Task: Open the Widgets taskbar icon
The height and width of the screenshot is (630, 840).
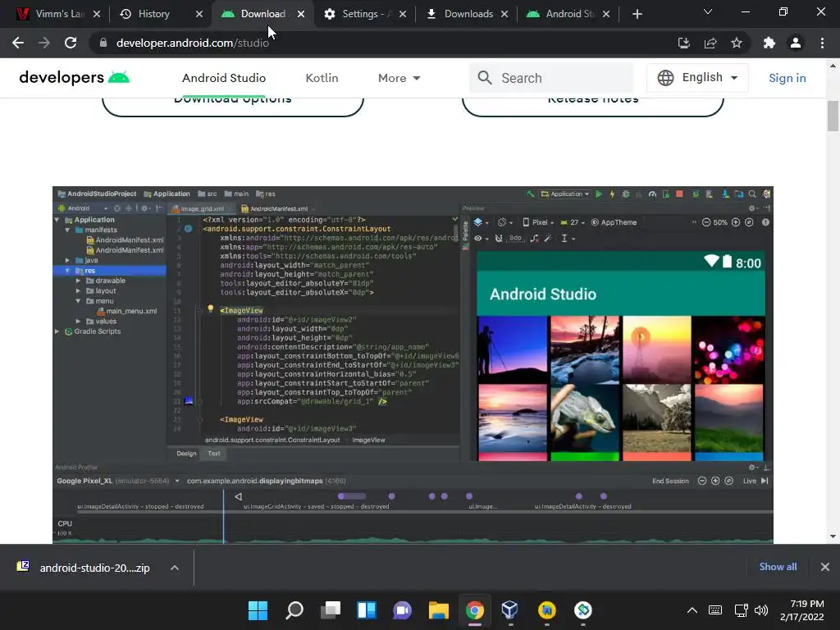Action: coord(367,610)
